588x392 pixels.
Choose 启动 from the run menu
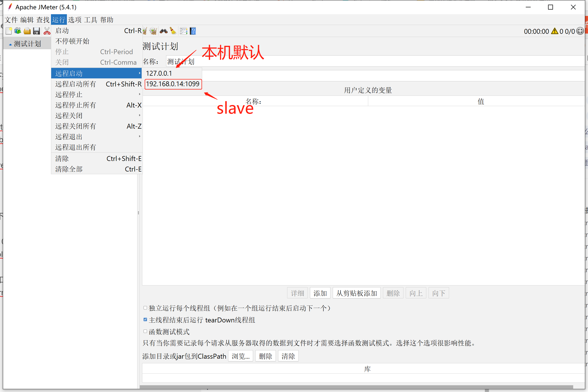point(97,31)
